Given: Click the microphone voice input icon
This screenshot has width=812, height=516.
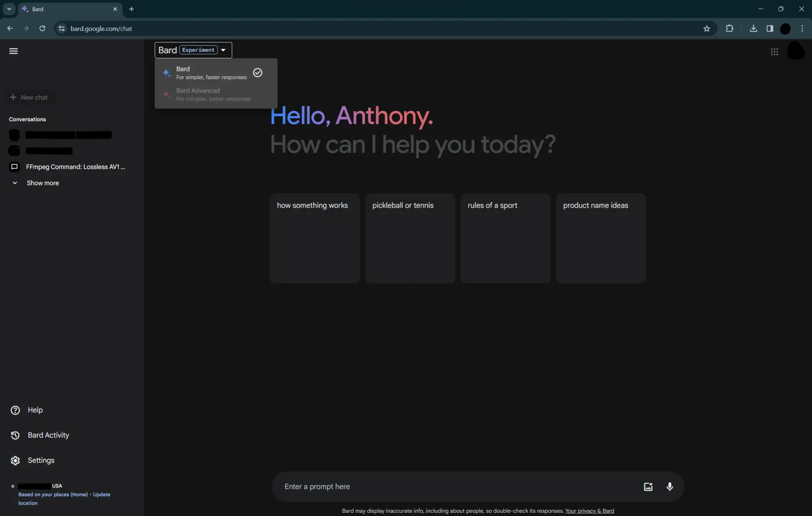Looking at the screenshot, I should pos(669,486).
